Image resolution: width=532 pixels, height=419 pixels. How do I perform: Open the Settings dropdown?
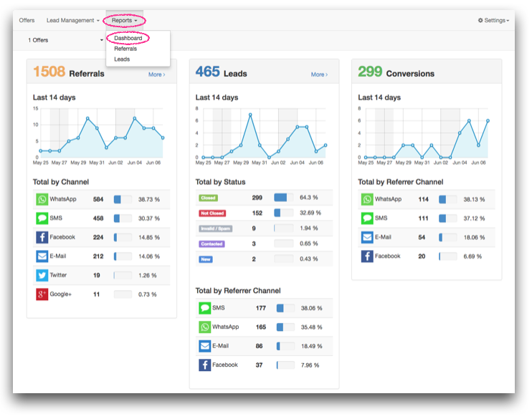pyautogui.click(x=493, y=21)
